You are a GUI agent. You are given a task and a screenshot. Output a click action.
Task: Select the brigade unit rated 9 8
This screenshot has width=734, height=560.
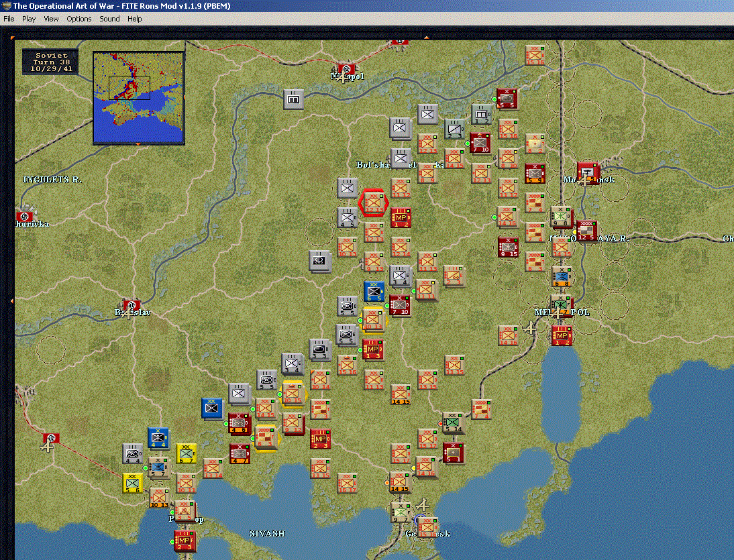(x=560, y=217)
